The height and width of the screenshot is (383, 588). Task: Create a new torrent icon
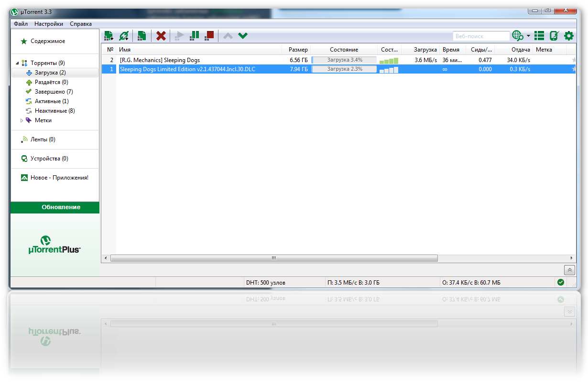coord(142,36)
